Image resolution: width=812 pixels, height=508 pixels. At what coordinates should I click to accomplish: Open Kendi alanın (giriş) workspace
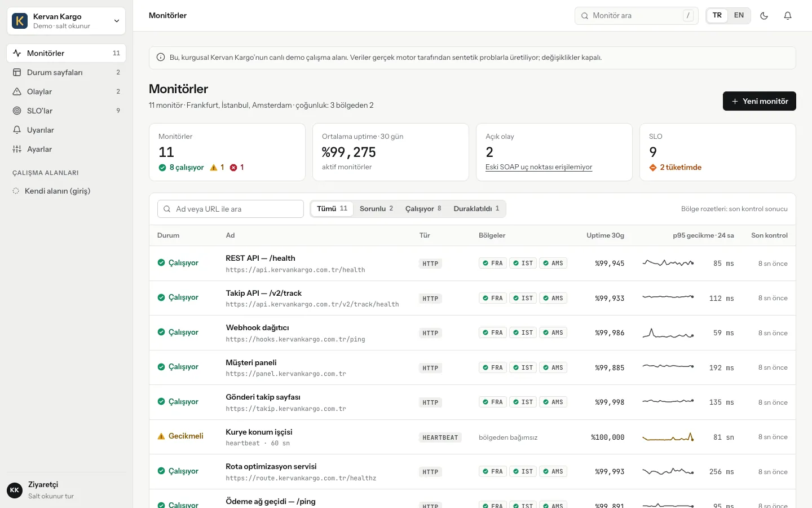tap(66, 191)
